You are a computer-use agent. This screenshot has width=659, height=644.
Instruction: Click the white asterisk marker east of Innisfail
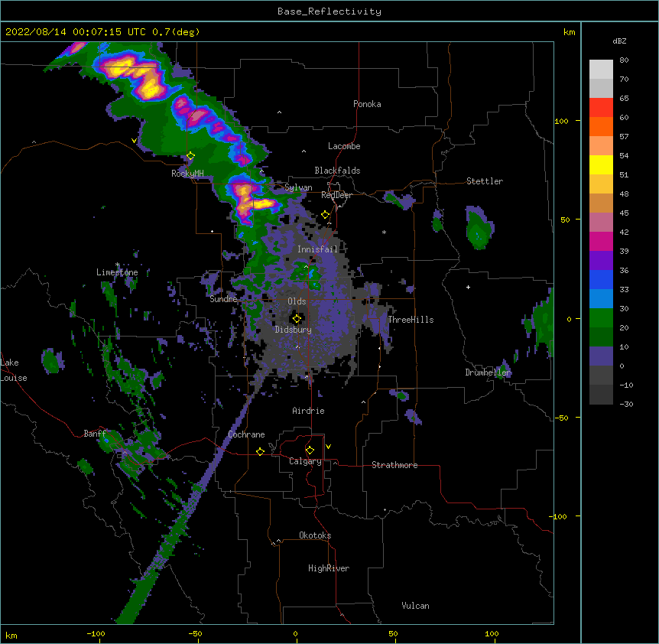[x=384, y=232]
